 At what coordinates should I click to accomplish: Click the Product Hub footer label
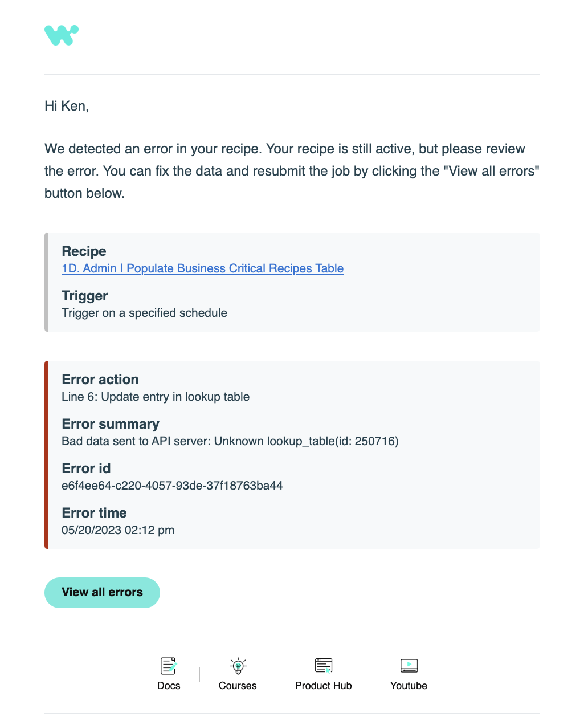coord(323,686)
